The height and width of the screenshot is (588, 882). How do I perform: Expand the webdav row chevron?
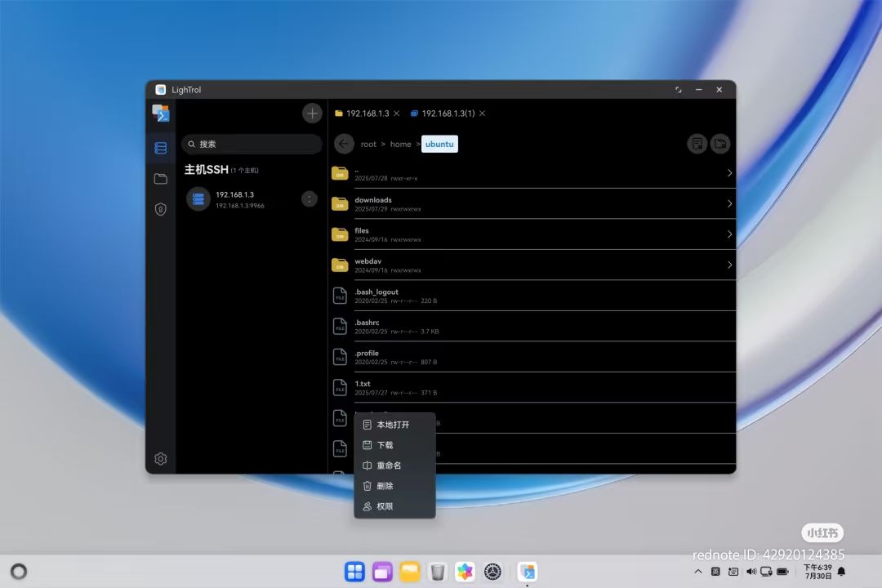click(729, 265)
